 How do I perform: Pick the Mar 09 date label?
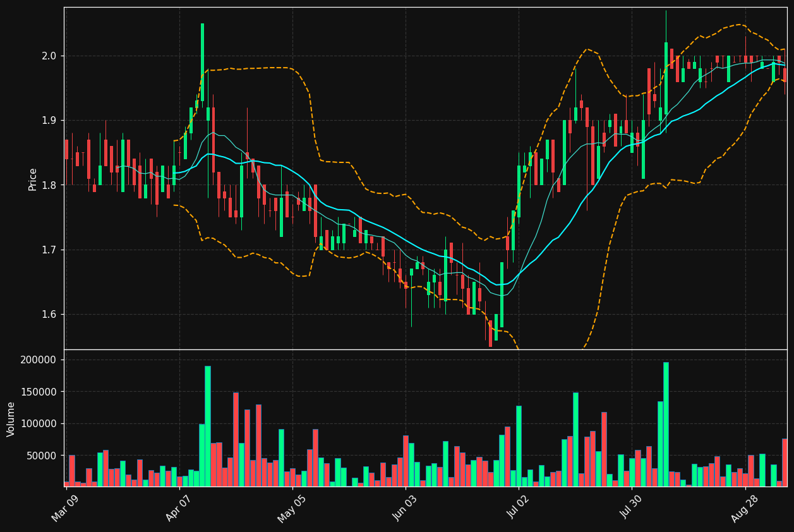(65, 507)
